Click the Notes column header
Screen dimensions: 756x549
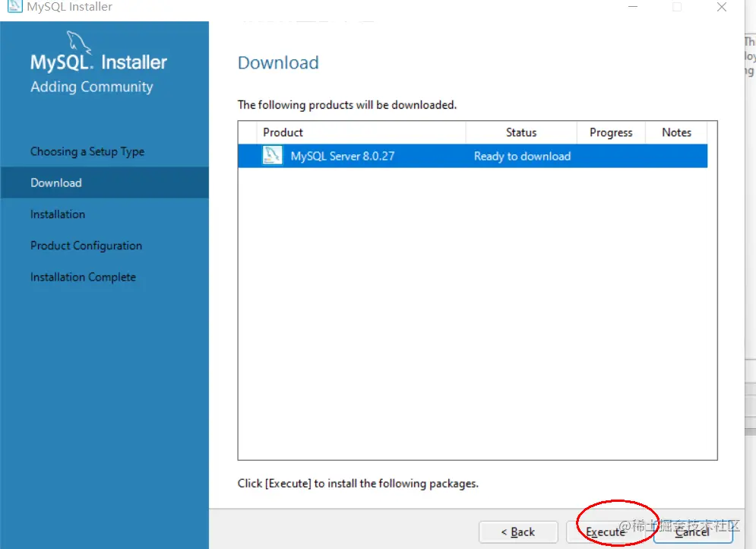pos(676,132)
